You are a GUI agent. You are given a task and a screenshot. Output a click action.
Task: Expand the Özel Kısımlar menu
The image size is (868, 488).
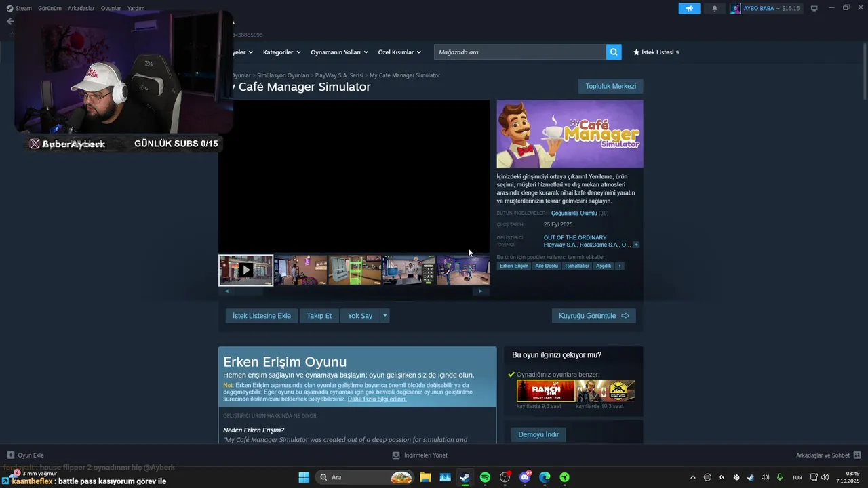click(399, 52)
